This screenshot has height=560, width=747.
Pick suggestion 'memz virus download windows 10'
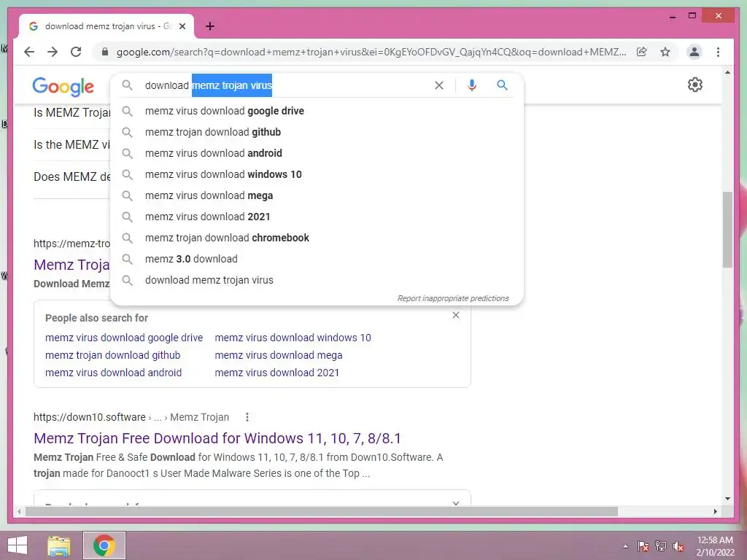pos(317,174)
